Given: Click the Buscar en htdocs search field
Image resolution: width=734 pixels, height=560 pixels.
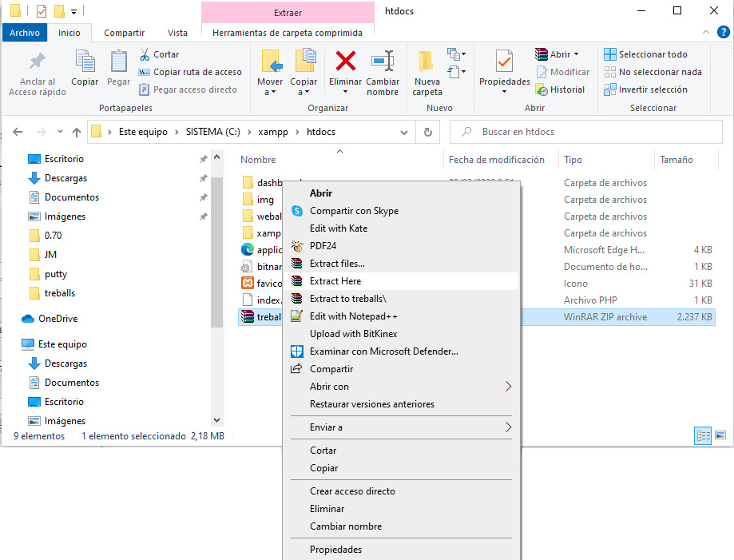Looking at the screenshot, I should (x=586, y=132).
